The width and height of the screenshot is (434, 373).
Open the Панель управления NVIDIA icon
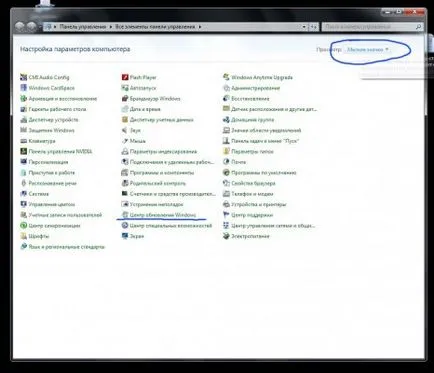pyautogui.click(x=23, y=151)
